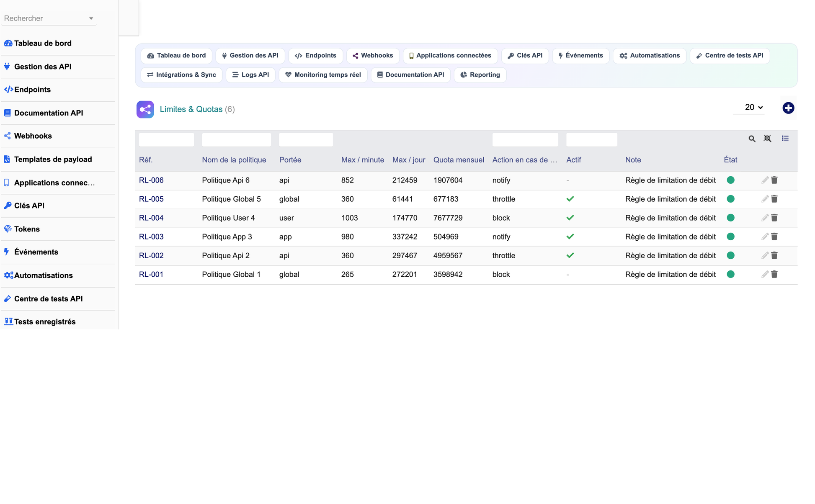Sort by Max / minute column header
The height and width of the screenshot is (504, 815).
coord(362,160)
